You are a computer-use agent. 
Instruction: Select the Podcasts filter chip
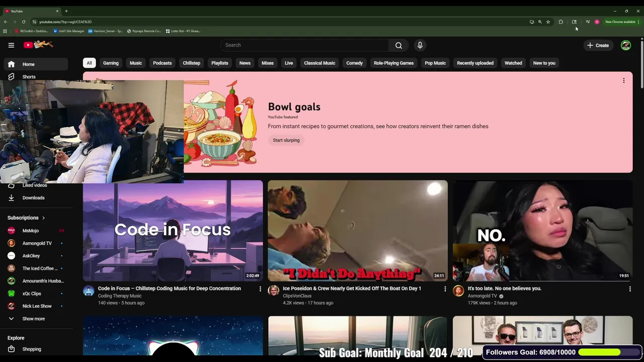(162, 63)
